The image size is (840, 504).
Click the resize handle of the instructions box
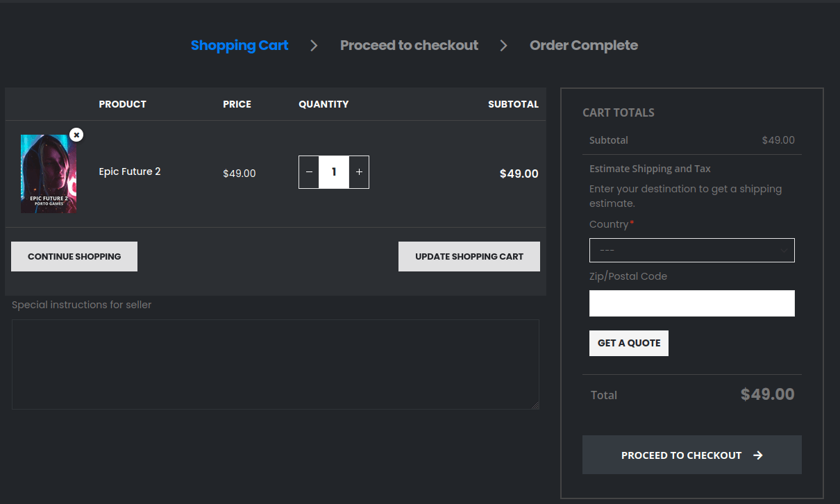(x=536, y=408)
